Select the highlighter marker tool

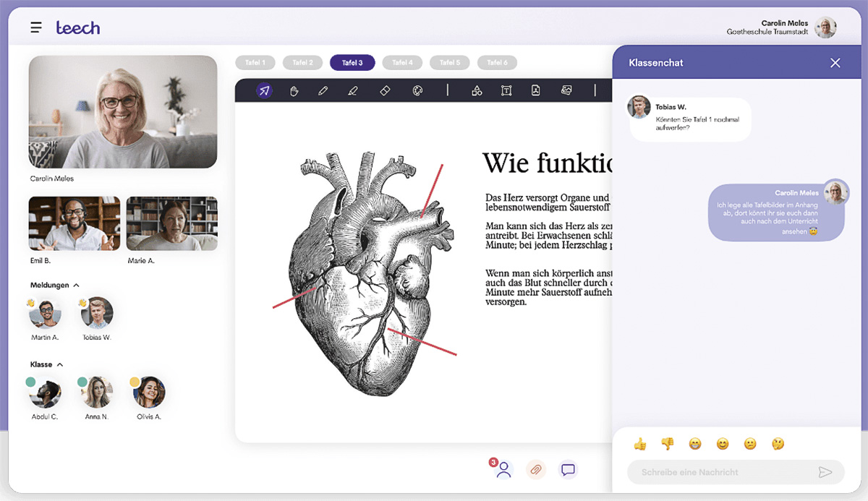coord(353,90)
